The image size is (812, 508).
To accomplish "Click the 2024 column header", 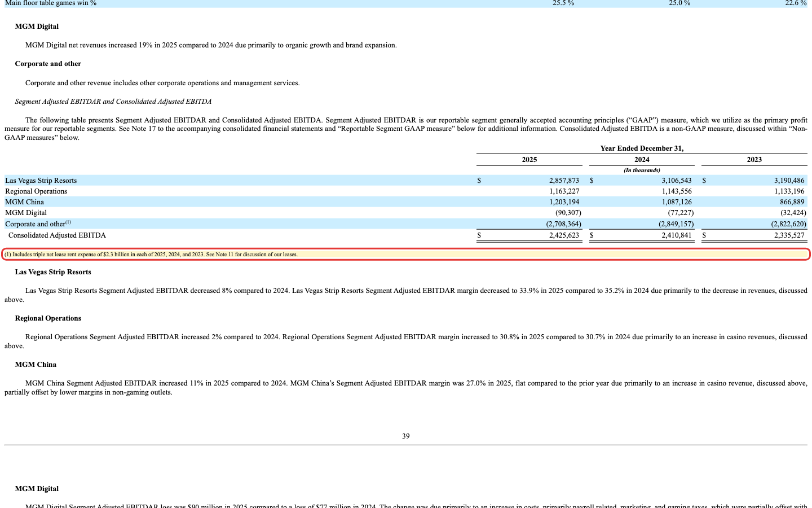I will click(642, 160).
